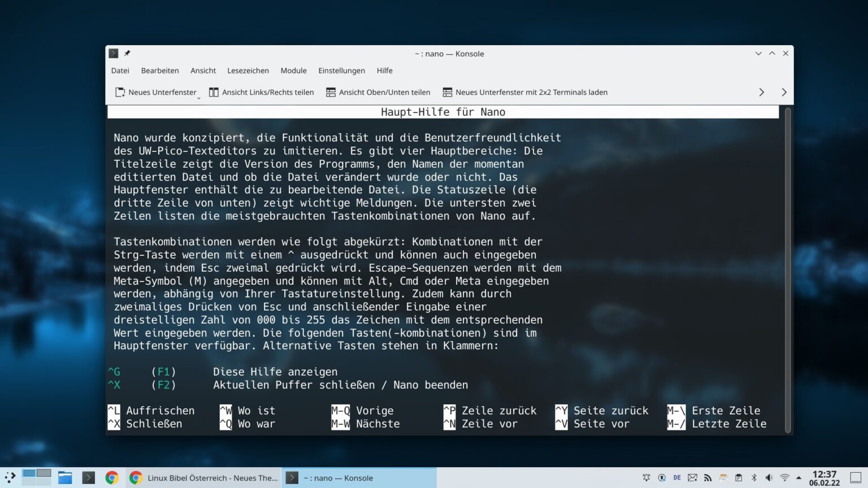Screen dimensions: 868x488
Task: Split the view with Ansicht Oben/Unten teilen
Action: 377,92
